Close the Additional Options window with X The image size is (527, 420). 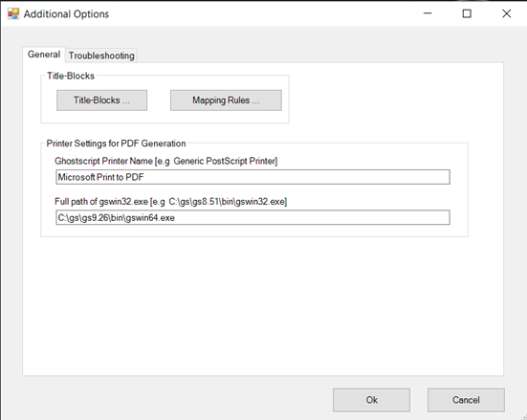click(506, 13)
